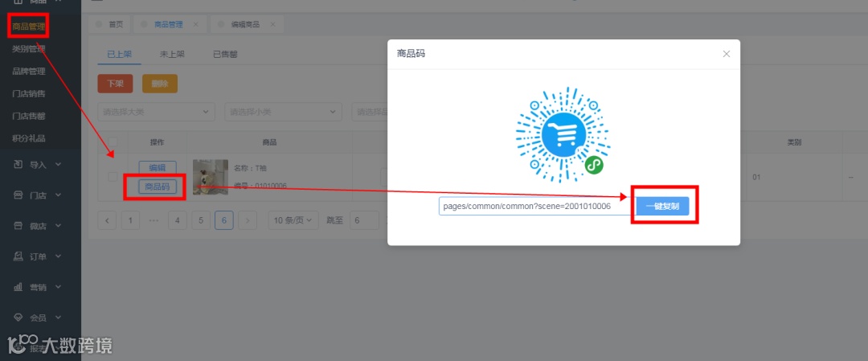
Task: Close the 编辑商品 page tab
Action: pos(272,24)
